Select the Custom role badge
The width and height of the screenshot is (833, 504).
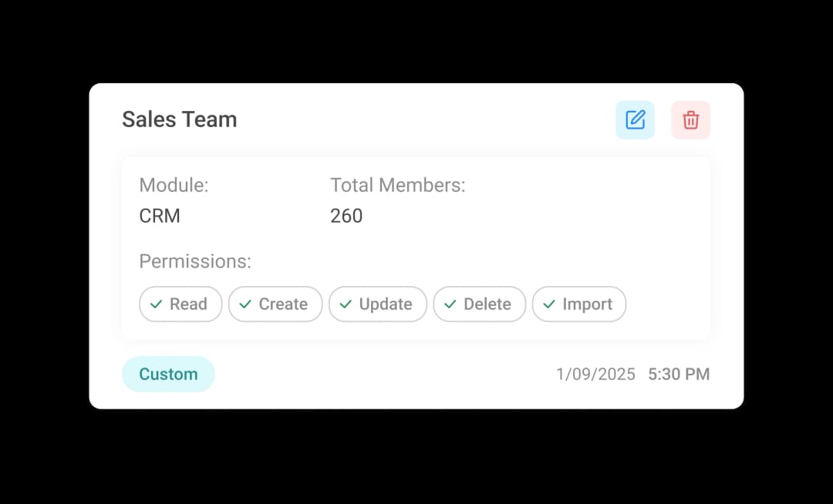coord(168,374)
